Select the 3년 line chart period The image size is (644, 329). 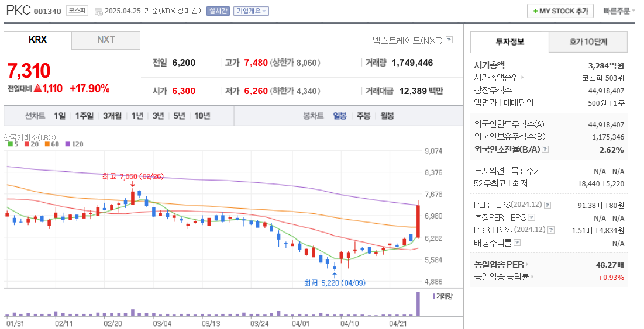click(x=158, y=116)
